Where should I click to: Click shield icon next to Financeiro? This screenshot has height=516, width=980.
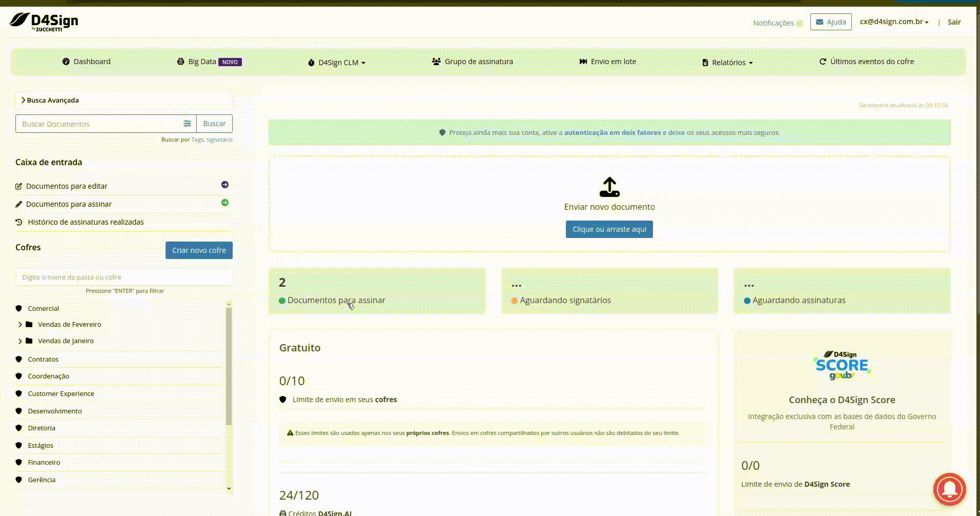(19, 462)
